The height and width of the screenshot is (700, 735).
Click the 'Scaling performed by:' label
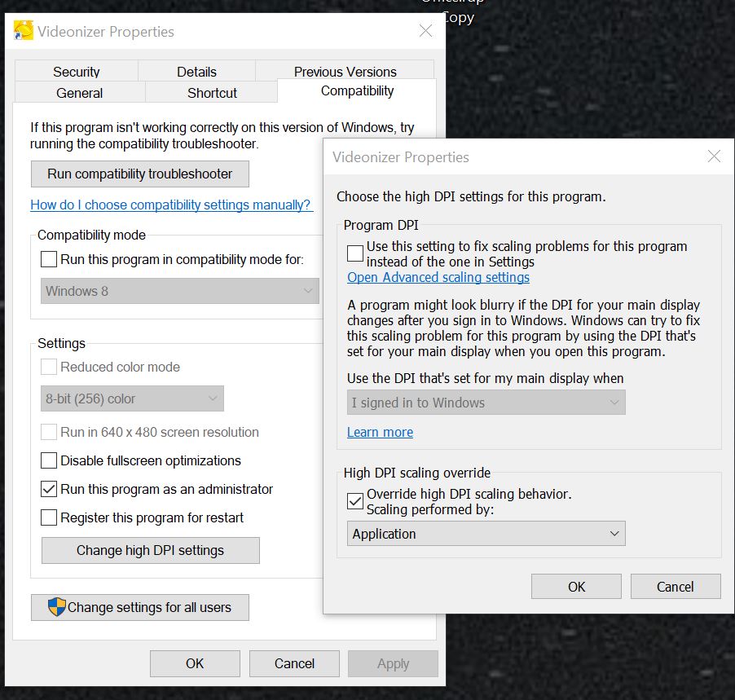click(x=430, y=509)
